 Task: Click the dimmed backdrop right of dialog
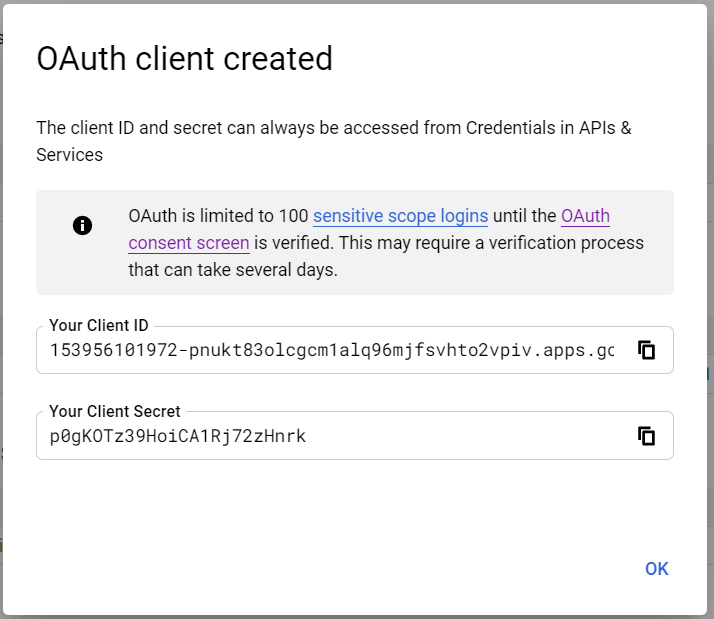coord(710,310)
